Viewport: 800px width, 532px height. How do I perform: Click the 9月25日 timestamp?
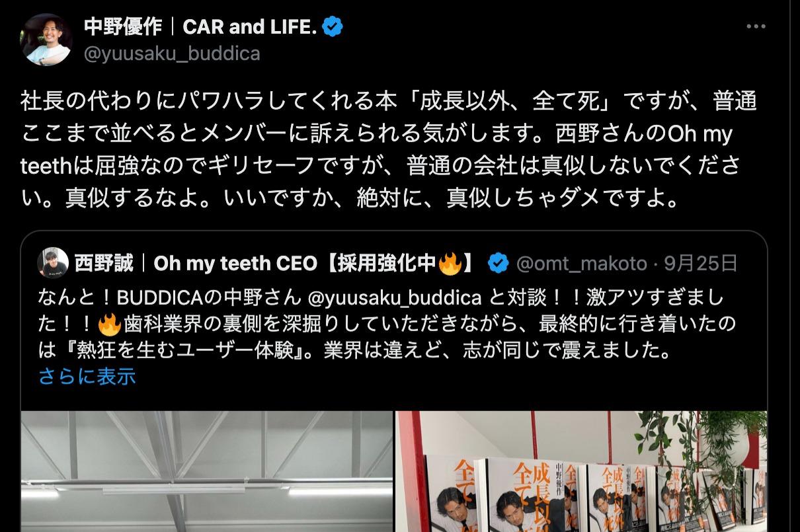click(x=701, y=264)
